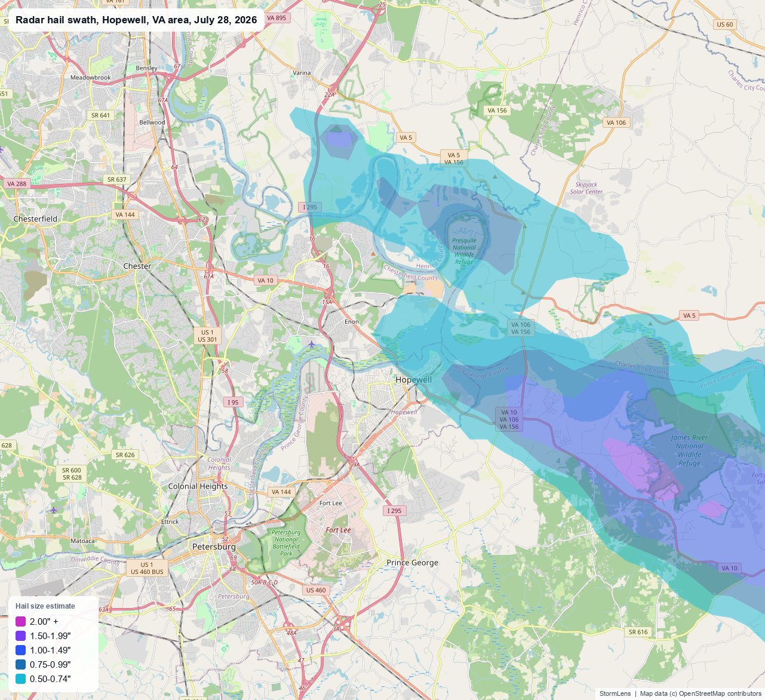765x700 pixels.
Task: Click the Matoaca place label
Action: 82,541
